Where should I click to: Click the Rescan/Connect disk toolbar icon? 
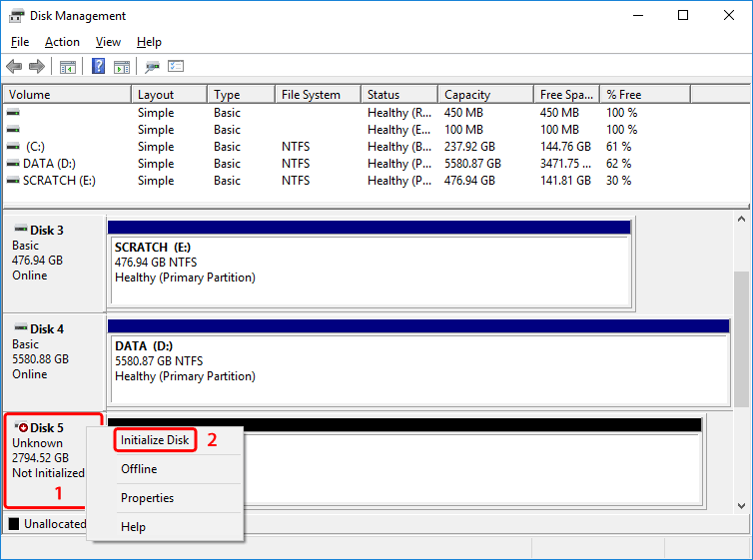(153, 67)
